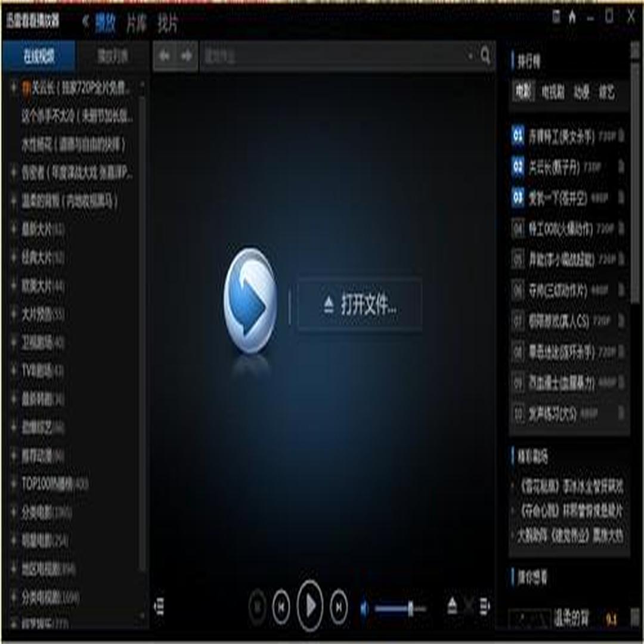Skip to the previous track
This screenshot has height=644, width=644.
[x=281, y=606]
